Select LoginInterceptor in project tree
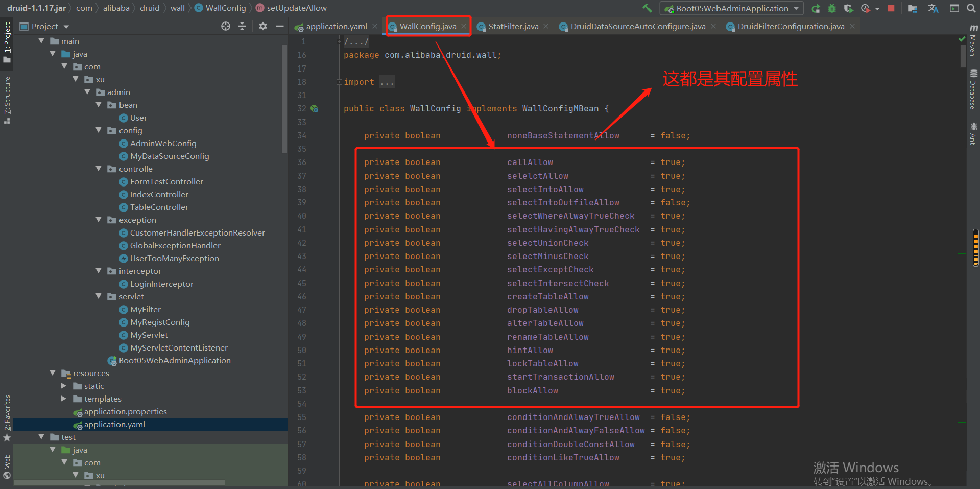The width and height of the screenshot is (980, 489). [156, 284]
